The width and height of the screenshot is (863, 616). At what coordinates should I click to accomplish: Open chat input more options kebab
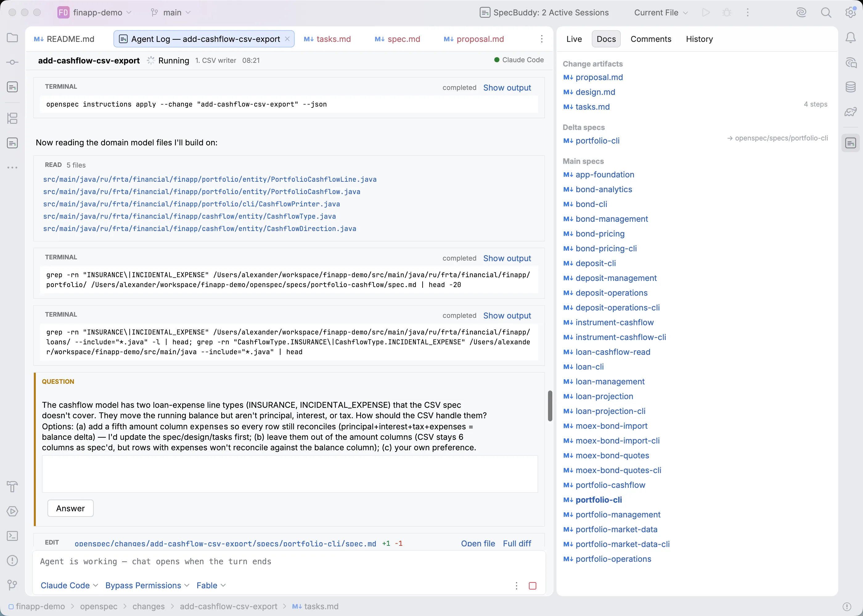(x=517, y=586)
